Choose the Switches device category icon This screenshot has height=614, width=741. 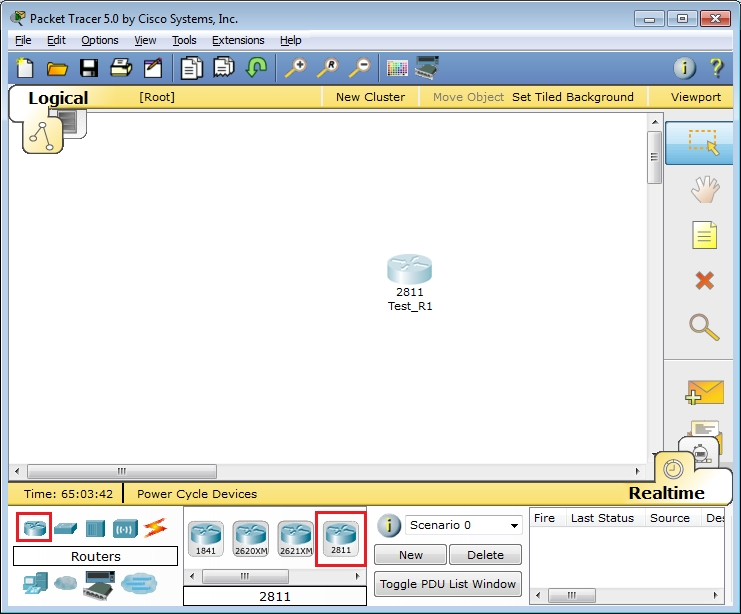(66, 527)
